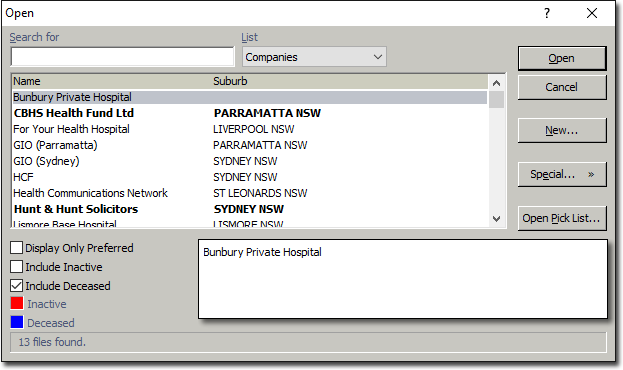The height and width of the screenshot is (370, 623).
Task: Click the Open button
Action: click(562, 58)
